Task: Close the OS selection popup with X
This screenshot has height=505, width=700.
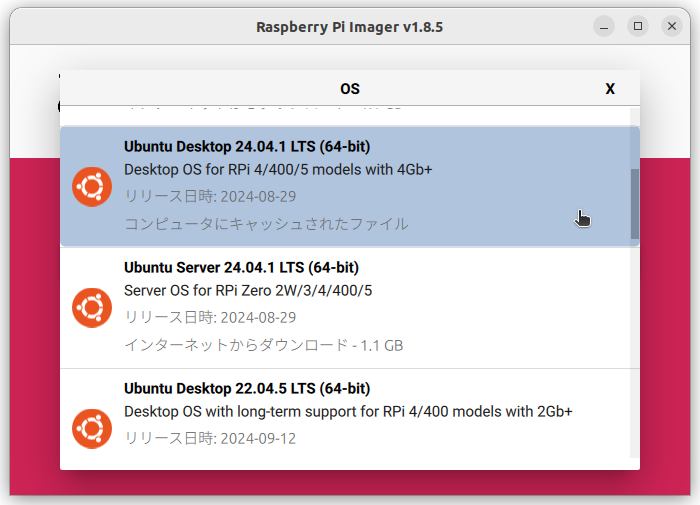Action: pos(610,89)
